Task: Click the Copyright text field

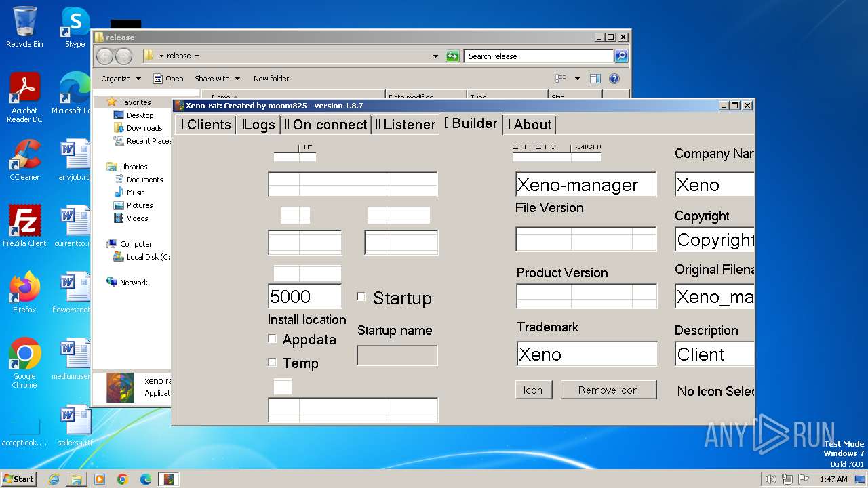Action: (x=715, y=239)
